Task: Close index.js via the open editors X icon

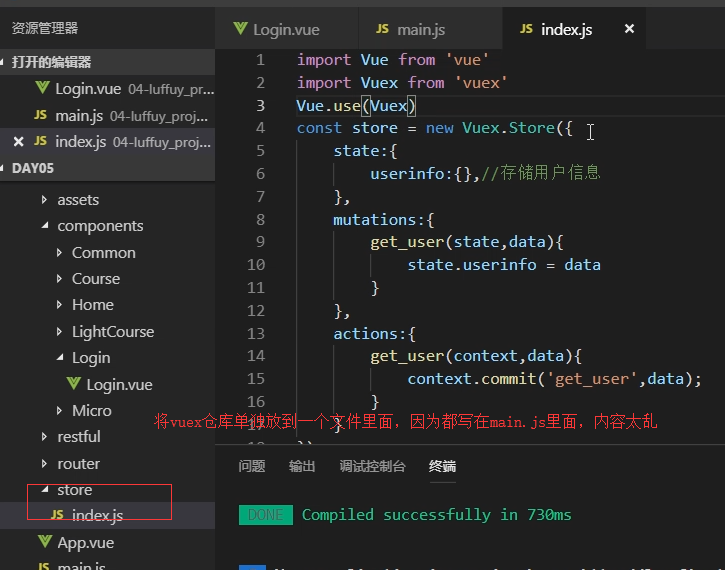Action: coord(18,141)
